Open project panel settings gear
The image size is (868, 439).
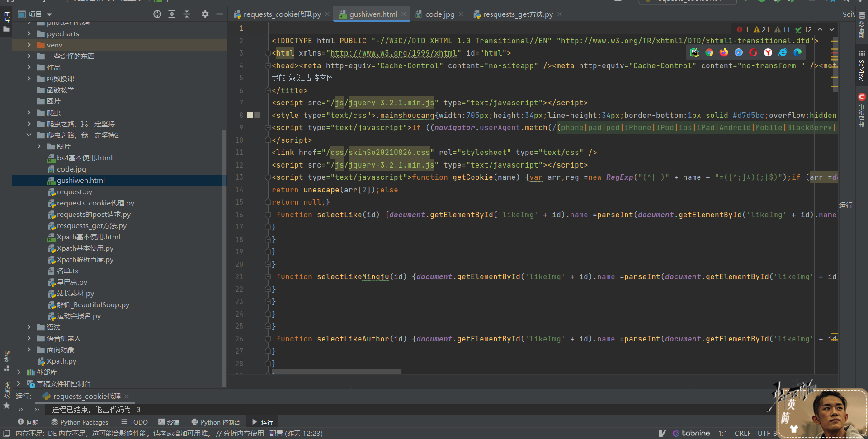coord(205,14)
